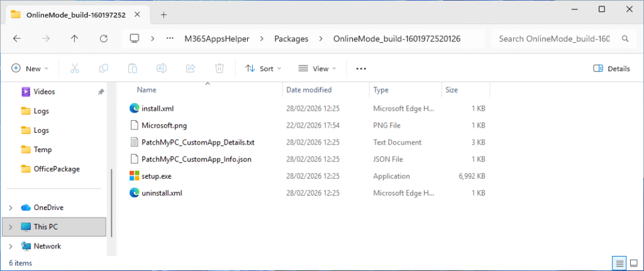Click the search box for this folder
Image resolution: width=644 pixels, height=271 pixels.
pos(553,38)
